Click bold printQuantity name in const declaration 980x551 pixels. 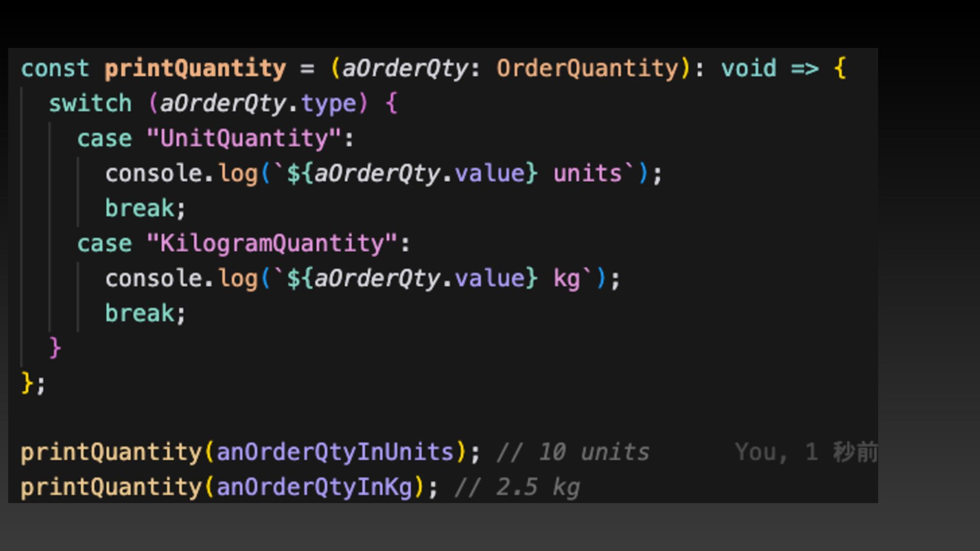pyautogui.click(x=195, y=68)
